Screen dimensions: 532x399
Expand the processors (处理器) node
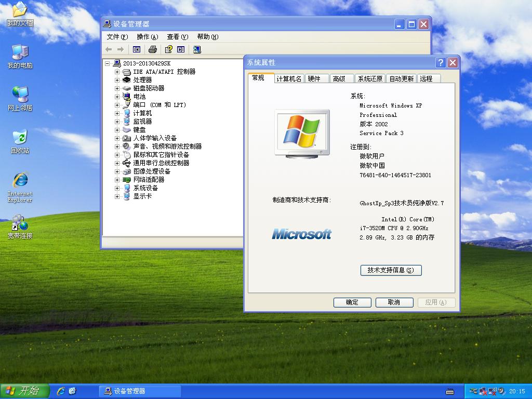pos(117,80)
